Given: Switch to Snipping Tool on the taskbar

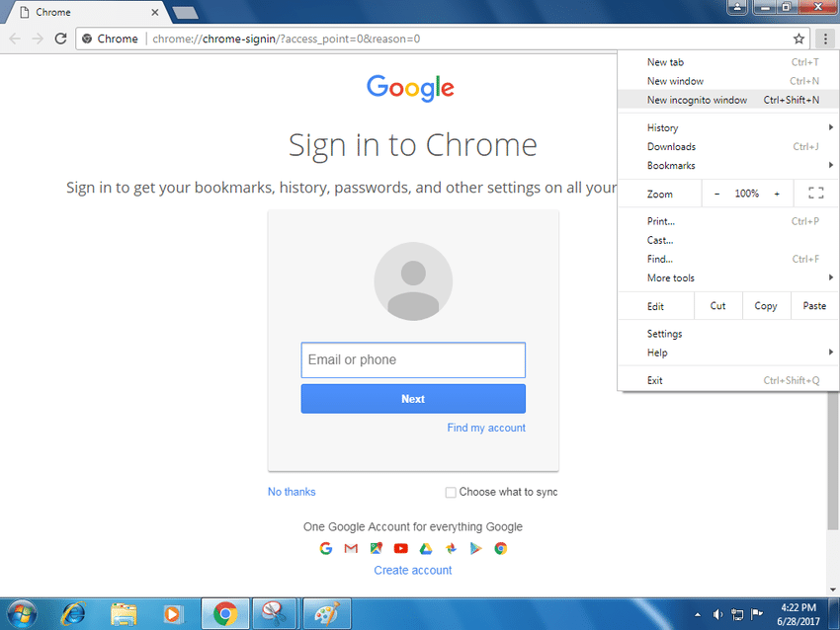Looking at the screenshot, I should [275, 614].
